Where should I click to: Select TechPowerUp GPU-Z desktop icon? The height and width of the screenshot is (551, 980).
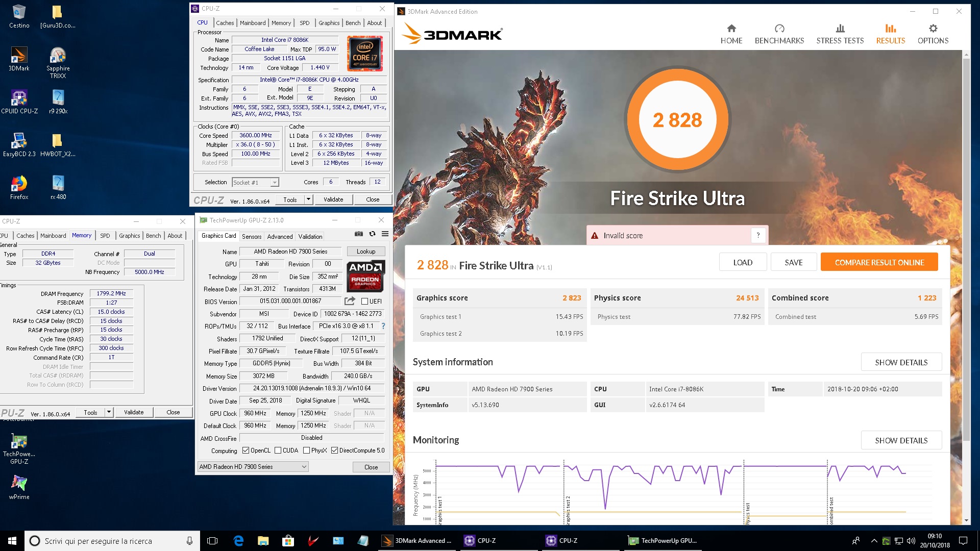(19, 449)
